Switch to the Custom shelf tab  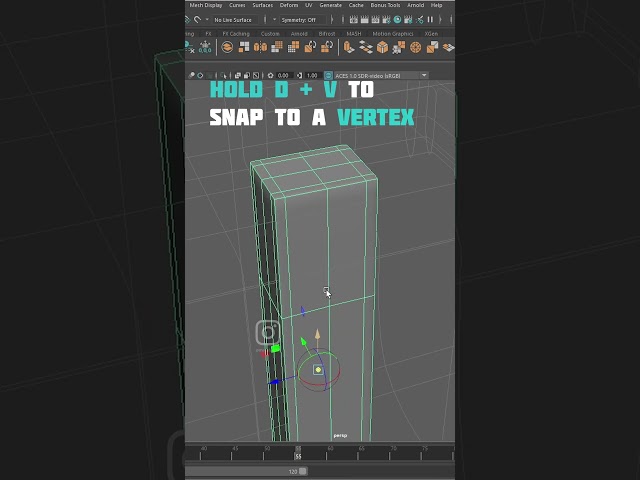(x=270, y=34)
